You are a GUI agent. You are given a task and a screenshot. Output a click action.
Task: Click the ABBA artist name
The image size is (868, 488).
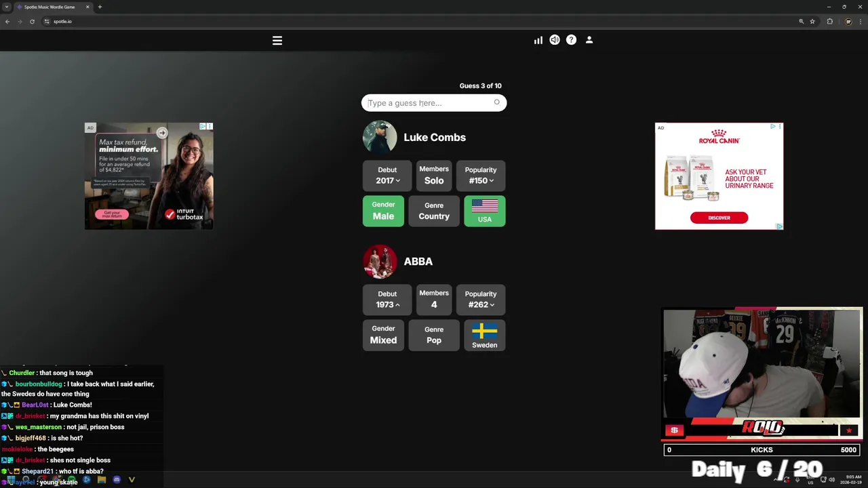[418, 262]
